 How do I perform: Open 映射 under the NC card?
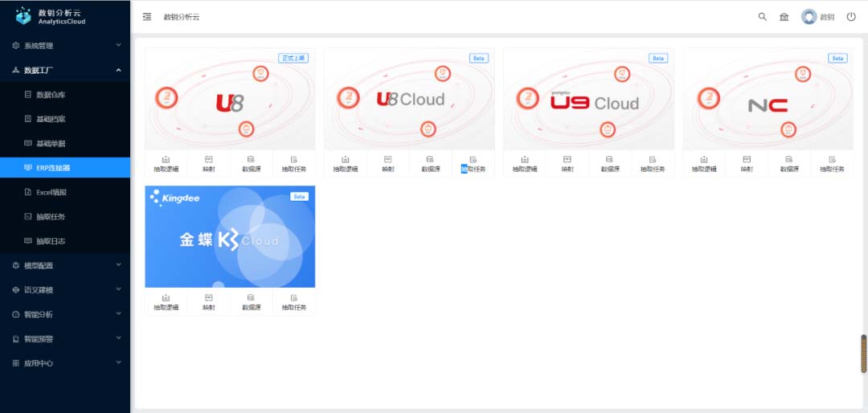click(747, 164)
